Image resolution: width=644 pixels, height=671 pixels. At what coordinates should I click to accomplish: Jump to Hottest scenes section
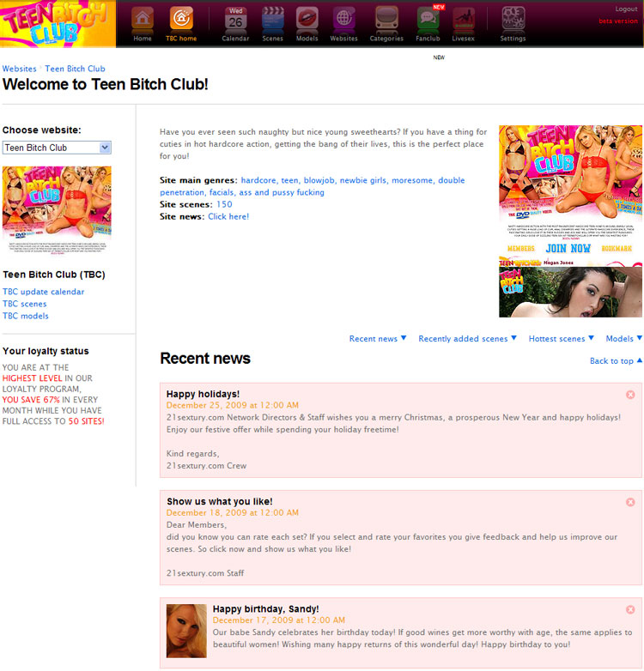(562, 338)
